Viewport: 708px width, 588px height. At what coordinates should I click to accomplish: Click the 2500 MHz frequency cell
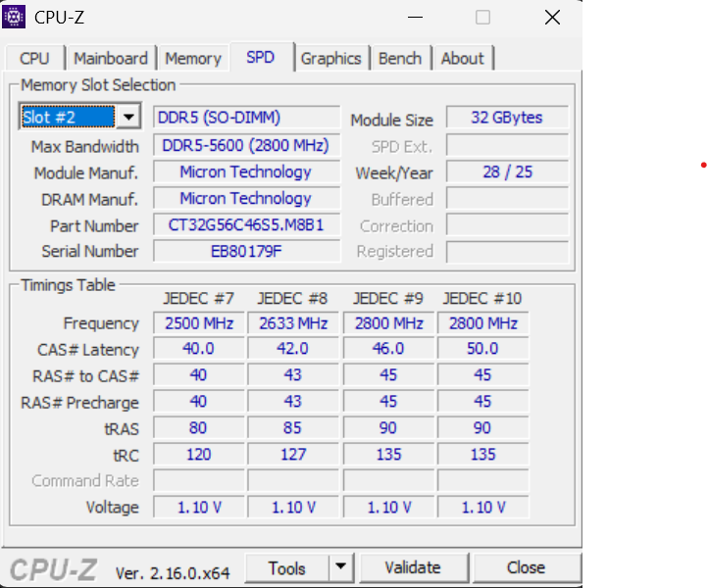coord(199,323)
